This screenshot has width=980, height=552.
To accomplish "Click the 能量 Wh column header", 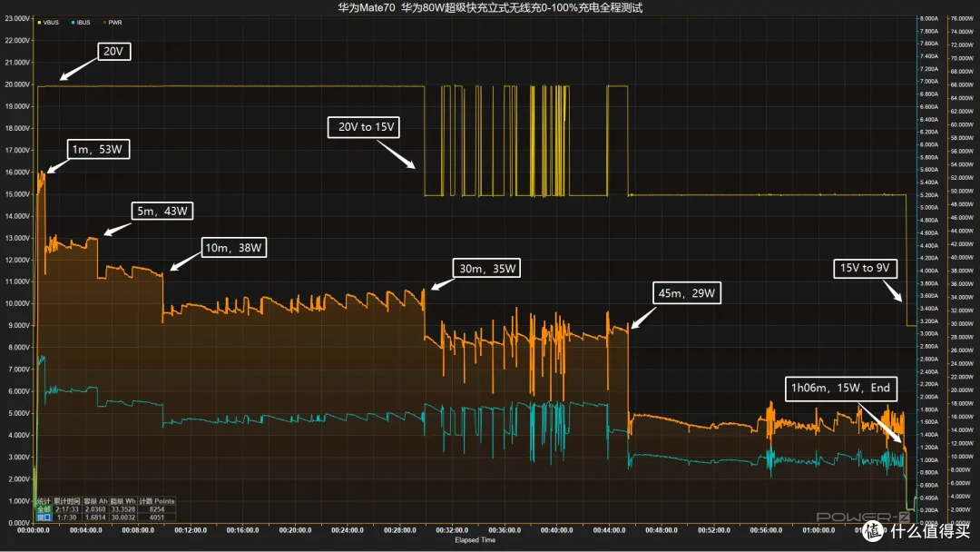I will pos(122,501).
